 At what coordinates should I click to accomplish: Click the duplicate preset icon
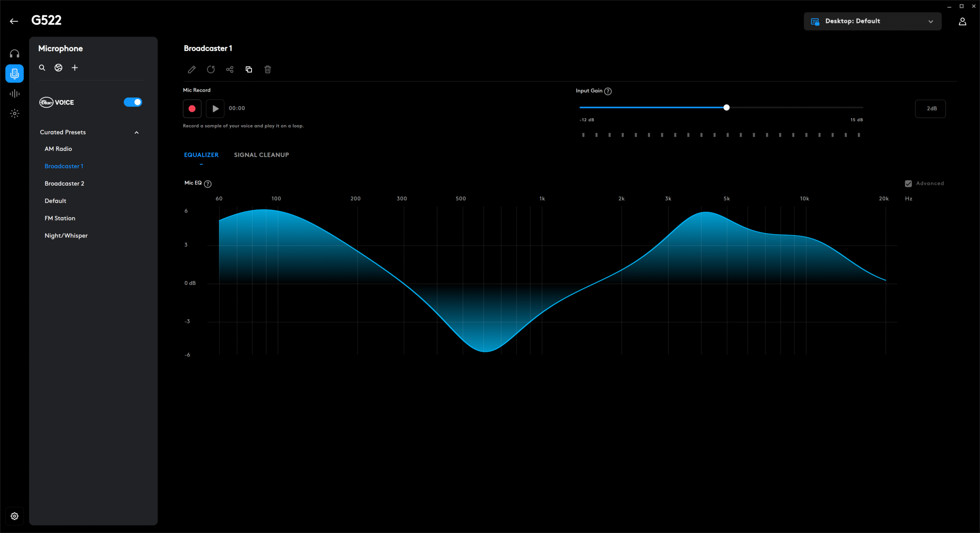[x=249, y=69]
